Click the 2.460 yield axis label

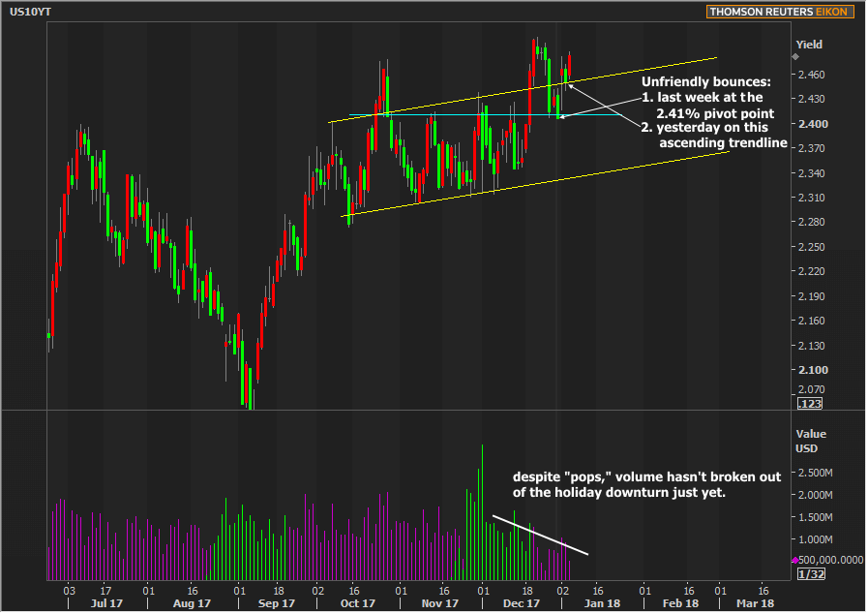tap(811, 75)
